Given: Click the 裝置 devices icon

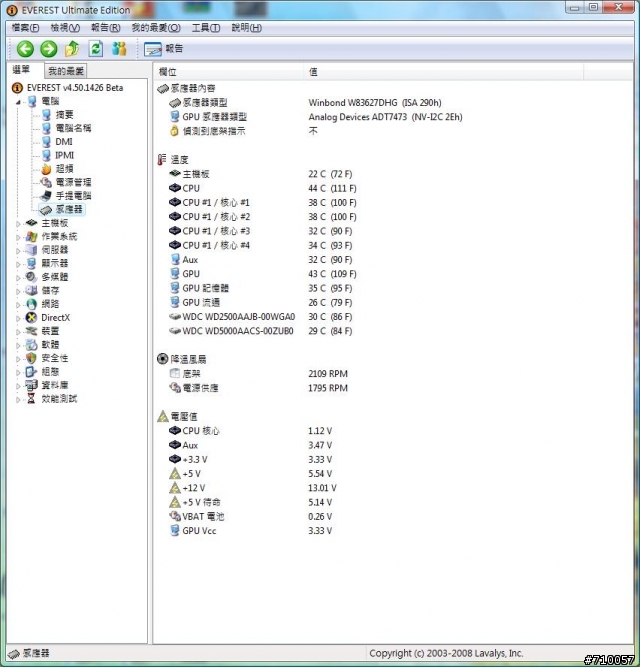Looking at the screenshot, I should 32,331.
